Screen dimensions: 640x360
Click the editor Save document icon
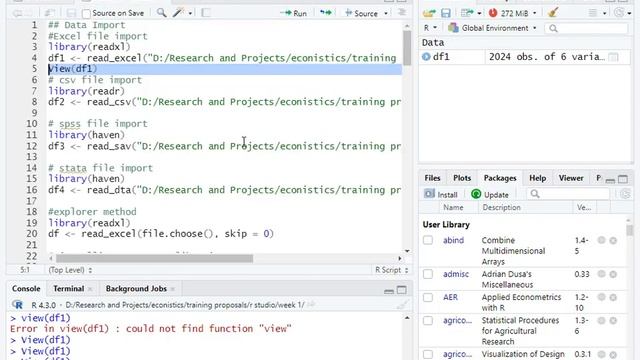click(71, 13)
